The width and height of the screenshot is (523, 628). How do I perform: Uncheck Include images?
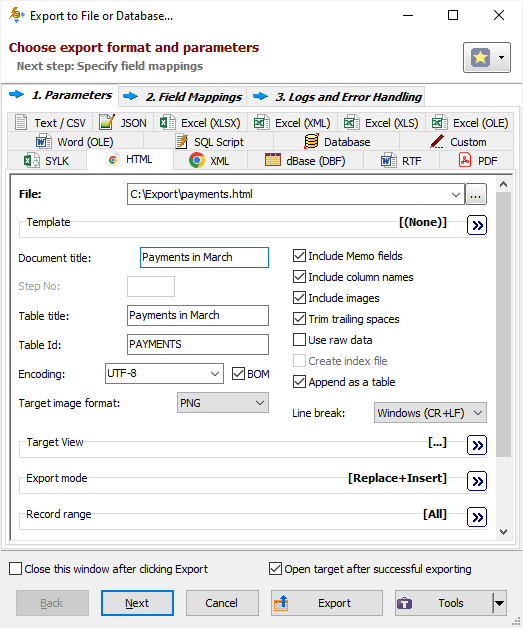[299, 298]
